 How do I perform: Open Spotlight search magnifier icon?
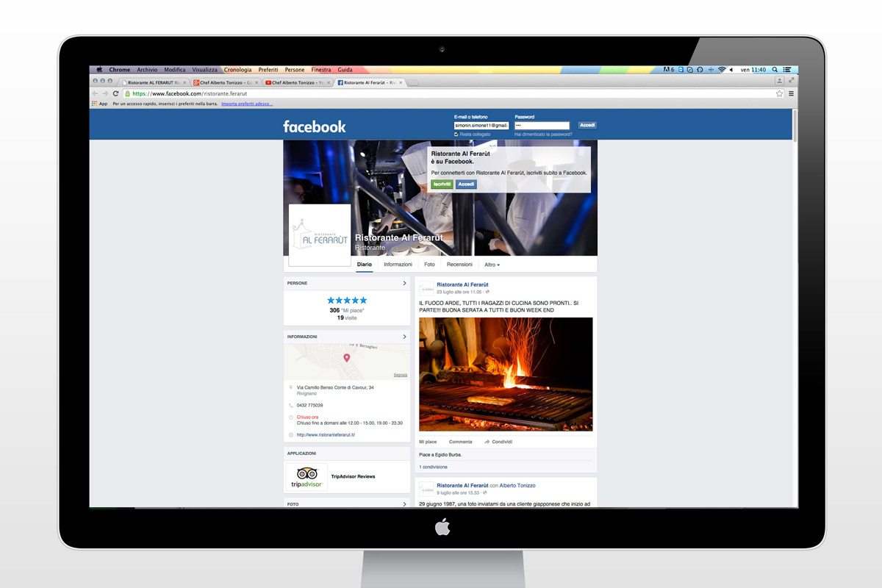tap(776, 70)
